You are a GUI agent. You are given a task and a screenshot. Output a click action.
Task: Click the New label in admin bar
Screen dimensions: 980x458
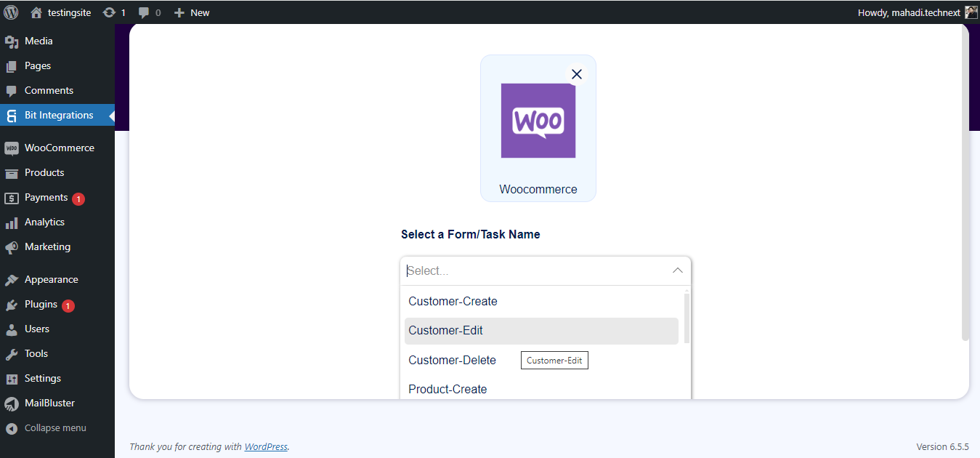(200, 12)
